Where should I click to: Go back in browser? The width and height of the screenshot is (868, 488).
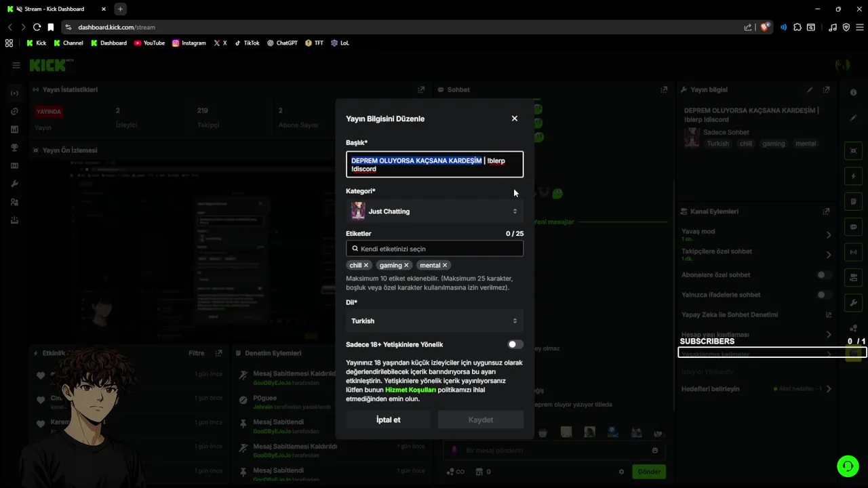(x=10, y=27)
